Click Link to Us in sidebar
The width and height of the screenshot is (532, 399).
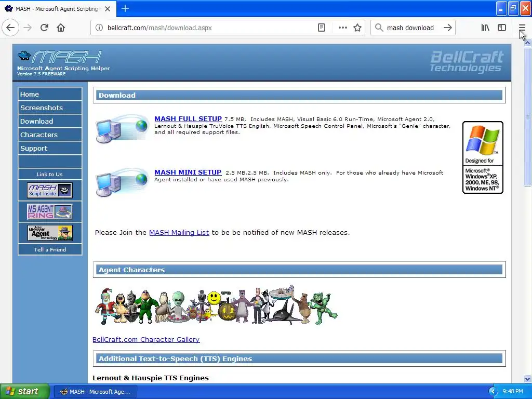point(50,174)
